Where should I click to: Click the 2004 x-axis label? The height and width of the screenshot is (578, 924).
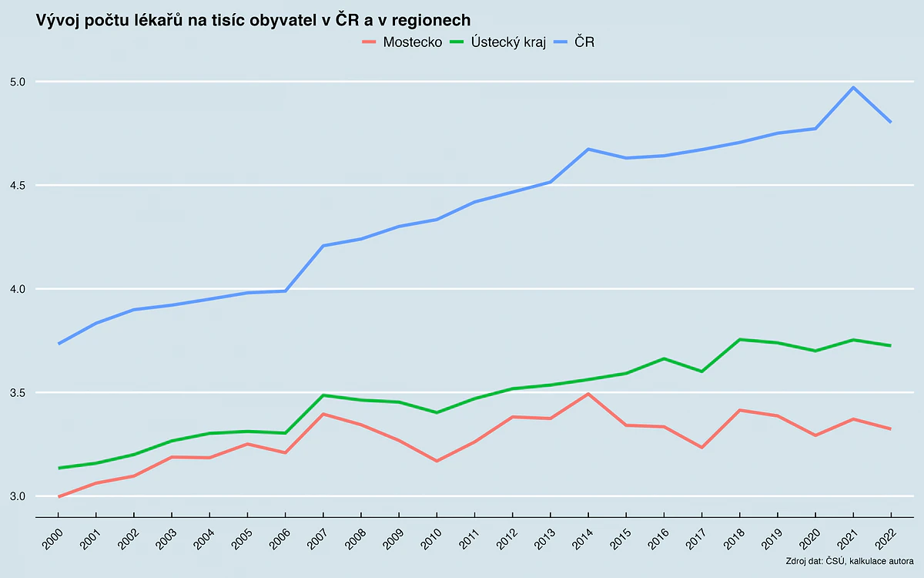(203, 539)
